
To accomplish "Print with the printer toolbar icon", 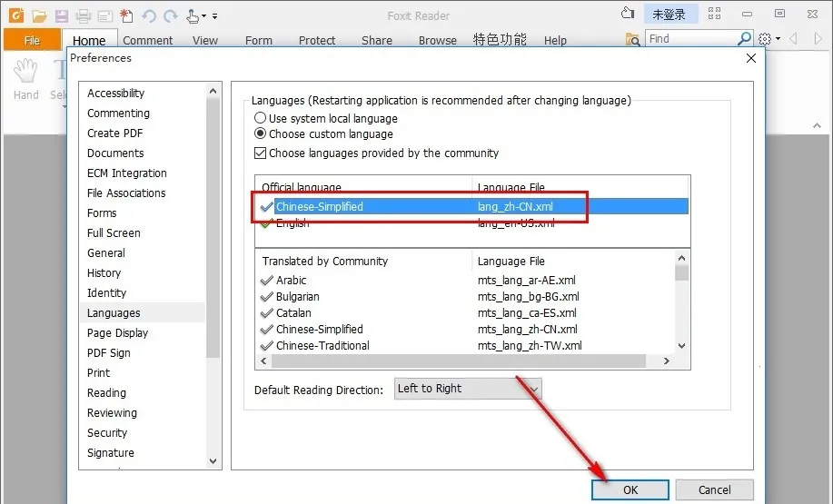I will pos(84,16).
